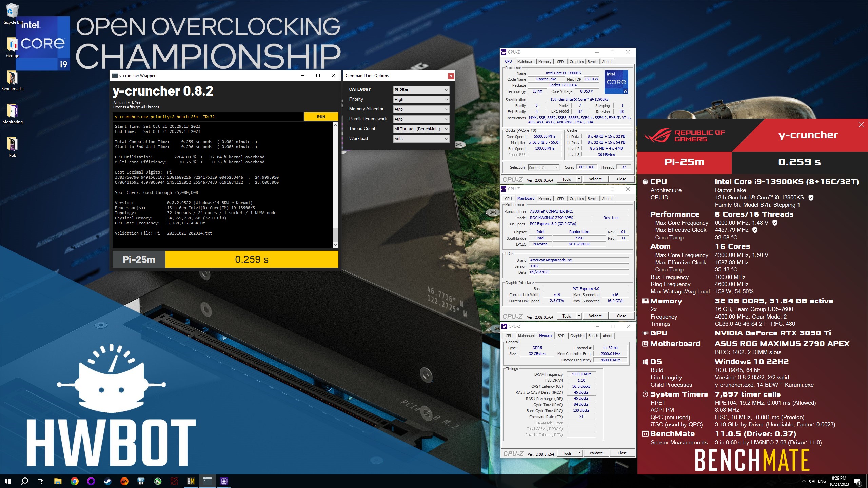The width and height of the screenshot is (868, 488).
Task: Click the blue bars taskbar icon
Action: point(141,481)
